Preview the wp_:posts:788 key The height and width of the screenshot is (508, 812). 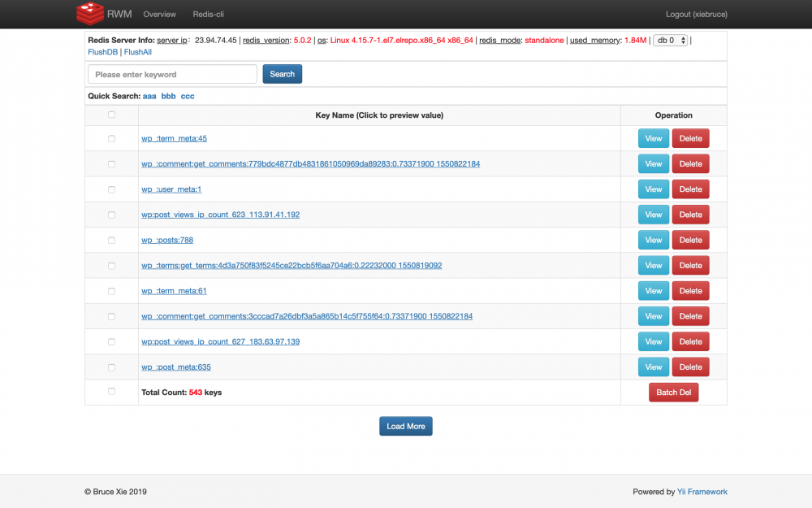pyautogui.click(x=167, y=240)
